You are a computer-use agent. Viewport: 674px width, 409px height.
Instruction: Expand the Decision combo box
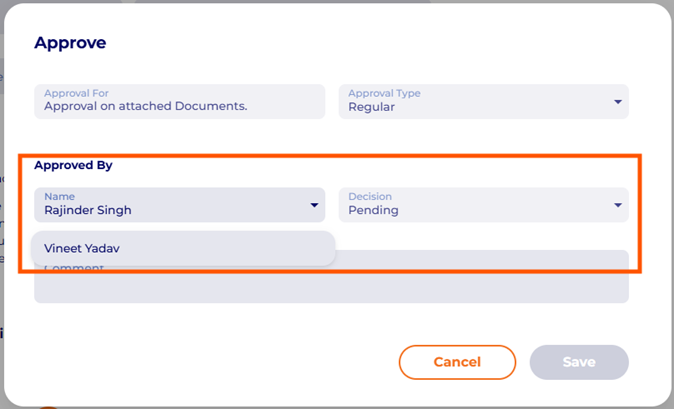[483, 205]
